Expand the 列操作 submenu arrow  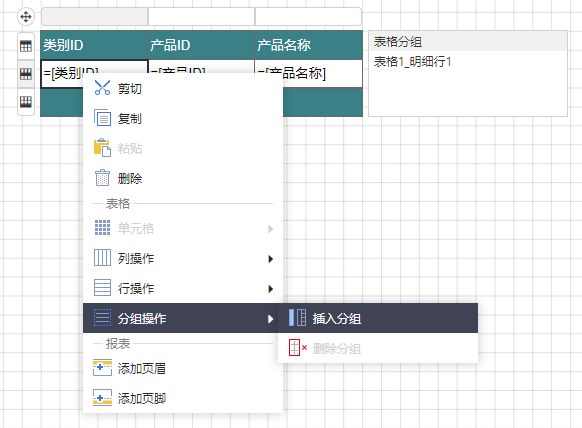click(x=271, y=259)
